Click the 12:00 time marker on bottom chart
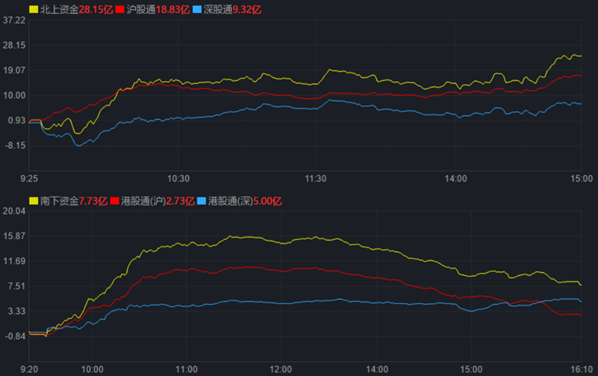The width and height of the screenshot is (598, 376). click(x=281, y=370)
